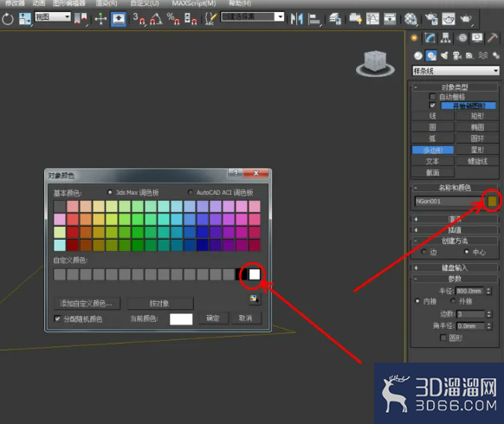Pick the white custom color swatch
The width and height of the screenshot is (504, 424).
pyautogui.click(x=255, y=274)
